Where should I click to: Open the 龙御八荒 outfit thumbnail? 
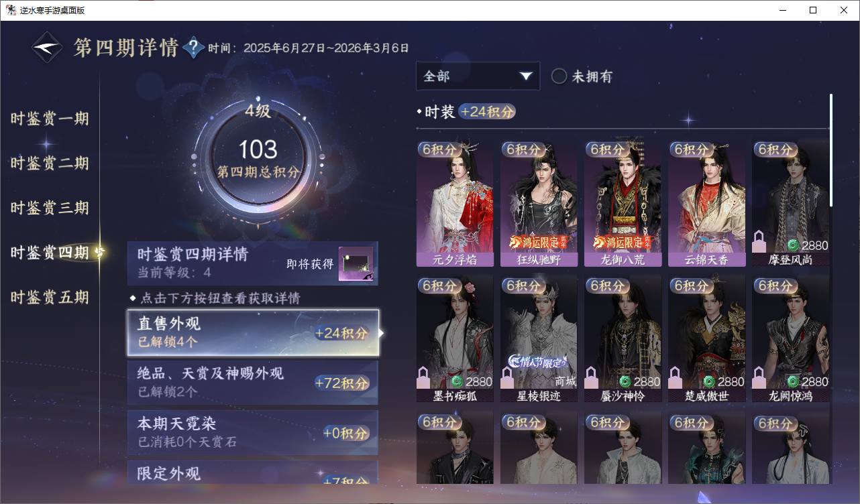point(623,204)
